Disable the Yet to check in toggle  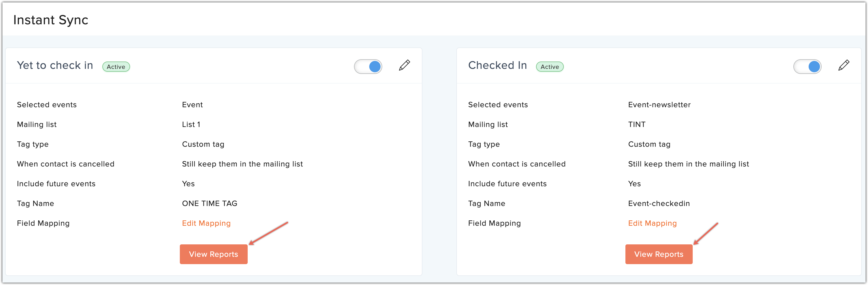[368, 67]
